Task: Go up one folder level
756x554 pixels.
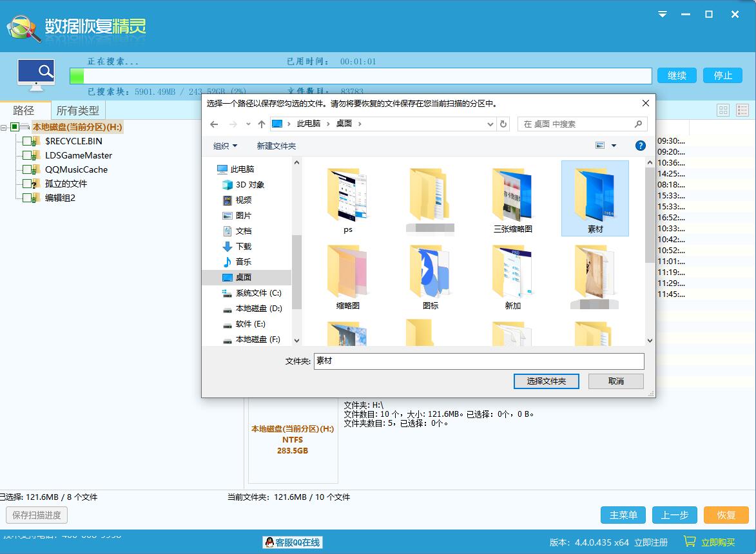Action: [x=261, y=124]
